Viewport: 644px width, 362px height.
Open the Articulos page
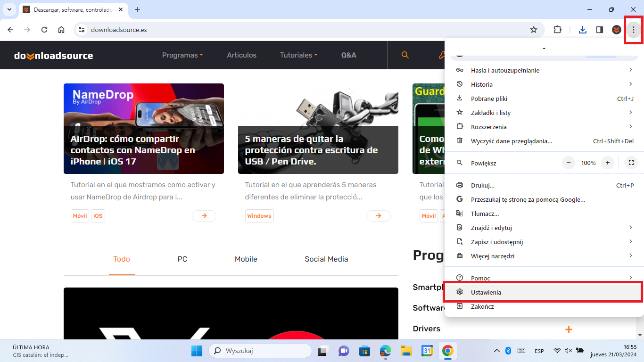click(x=241, y=55)
